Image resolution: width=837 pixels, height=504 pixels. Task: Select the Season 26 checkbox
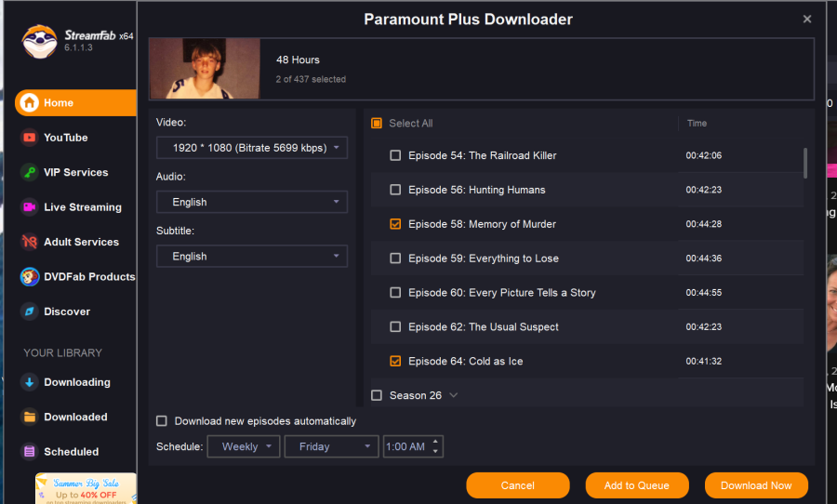click(x=377, y=395)
